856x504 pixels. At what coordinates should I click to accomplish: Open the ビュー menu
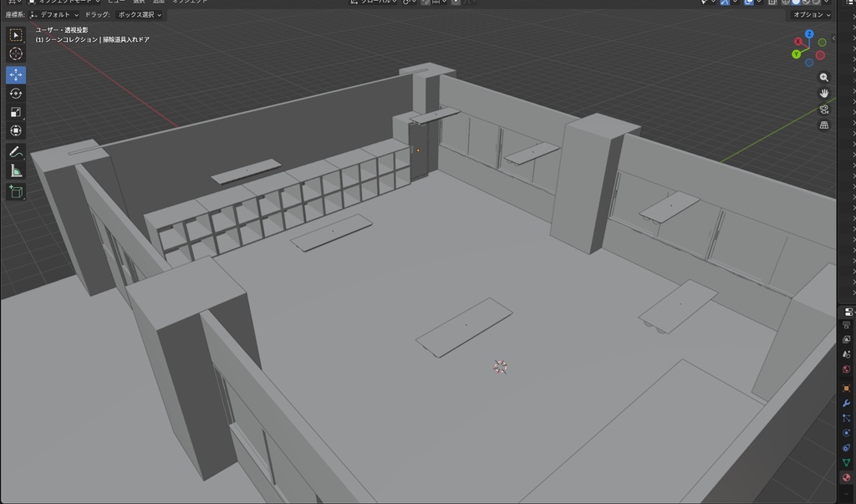[116, 2]
